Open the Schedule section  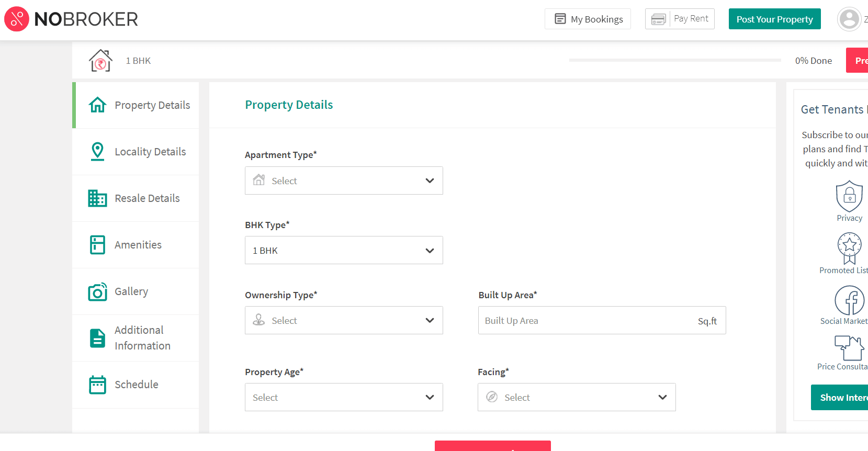click(136, 385)
